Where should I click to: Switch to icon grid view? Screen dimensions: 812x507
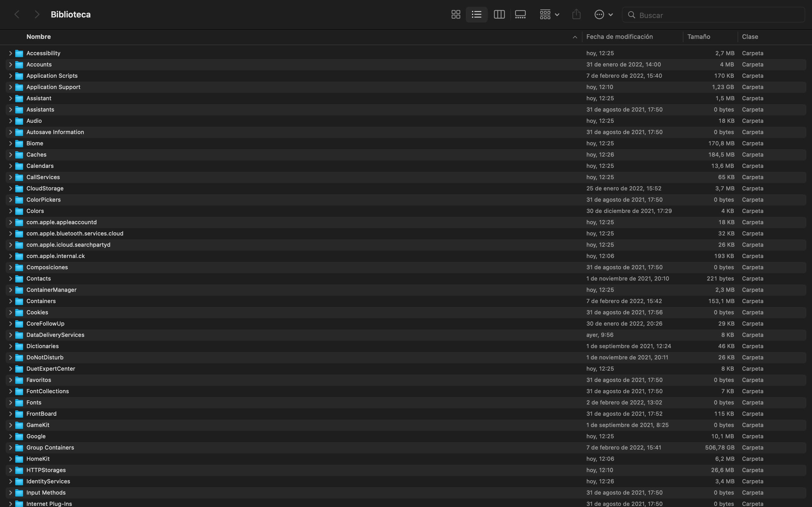(456, 14)
